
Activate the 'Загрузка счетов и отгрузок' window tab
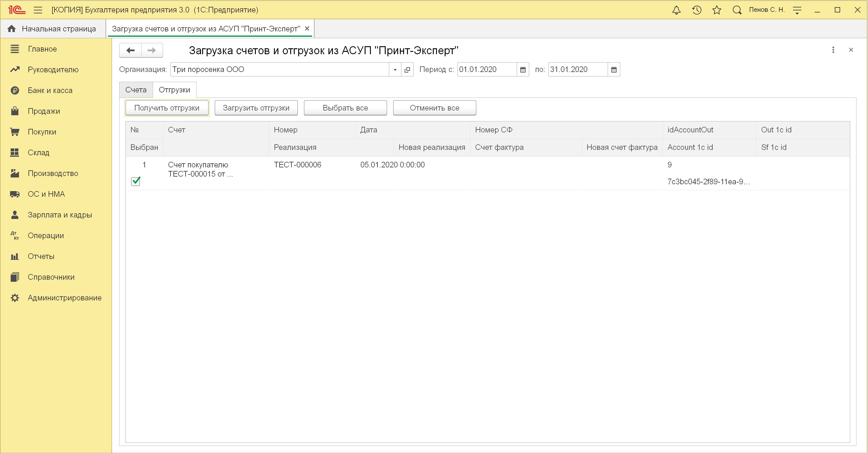(x=206, y=29)
